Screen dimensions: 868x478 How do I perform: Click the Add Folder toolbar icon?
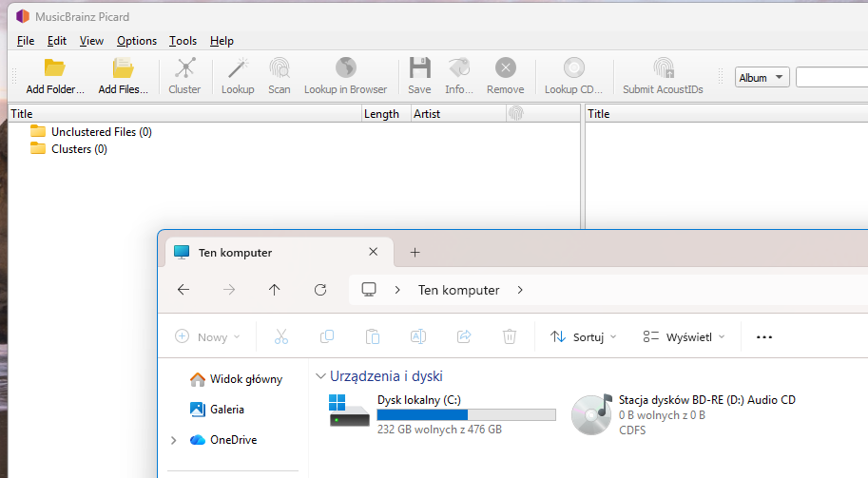coord(55,68)
